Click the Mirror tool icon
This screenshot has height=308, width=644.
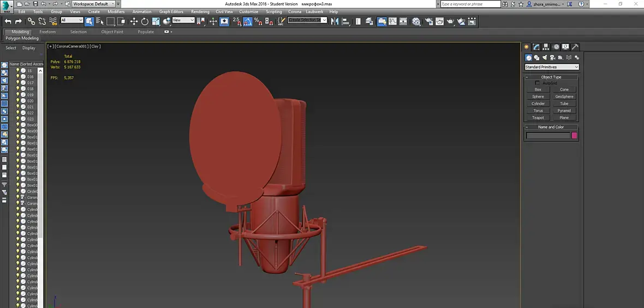pos(335,21)
